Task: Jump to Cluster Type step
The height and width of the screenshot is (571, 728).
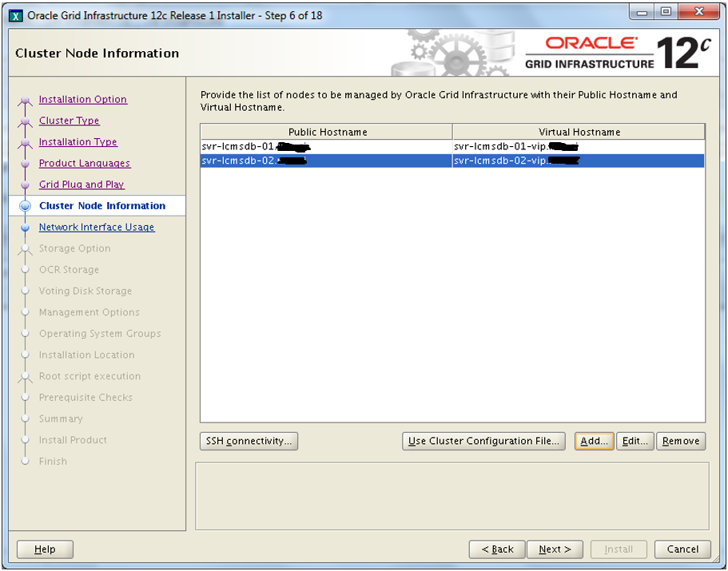Action: click(x=70, y=121)
